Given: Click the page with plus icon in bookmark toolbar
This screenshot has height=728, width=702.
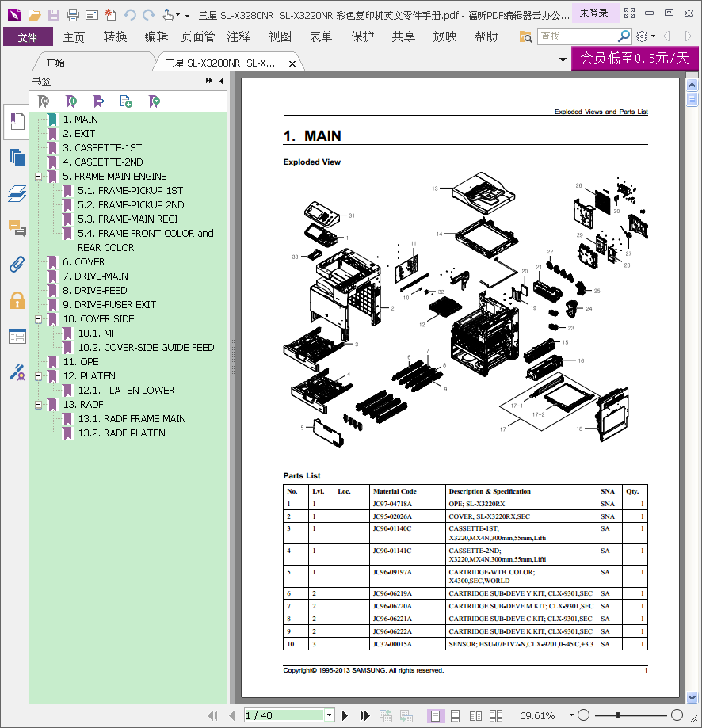Looking at the screenshot, I should (x=126, y=101).
